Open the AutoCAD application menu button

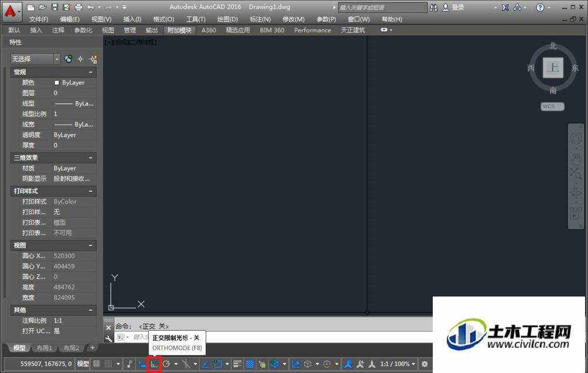[11, 11]
